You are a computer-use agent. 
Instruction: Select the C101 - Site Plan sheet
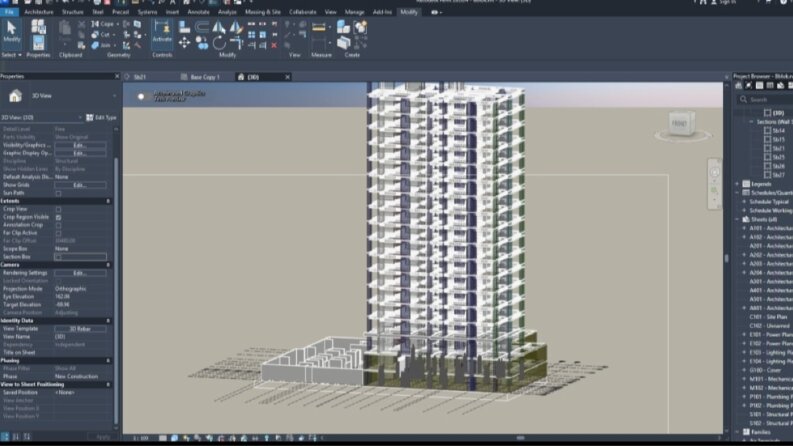[768, 317]
